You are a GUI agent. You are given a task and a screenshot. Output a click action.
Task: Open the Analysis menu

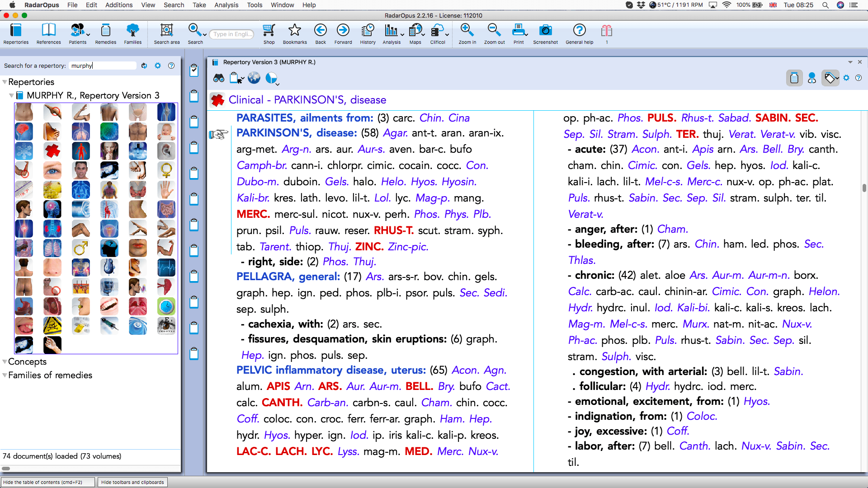(226, 5)
